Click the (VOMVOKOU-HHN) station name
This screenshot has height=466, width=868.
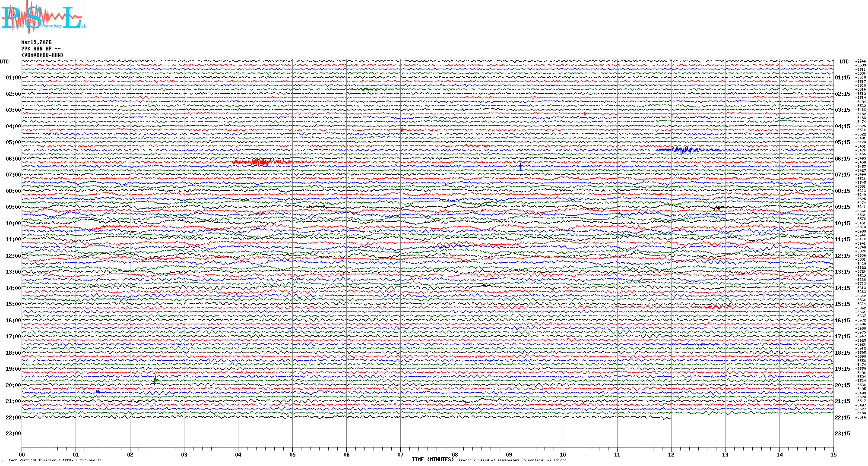click(42, 55)
